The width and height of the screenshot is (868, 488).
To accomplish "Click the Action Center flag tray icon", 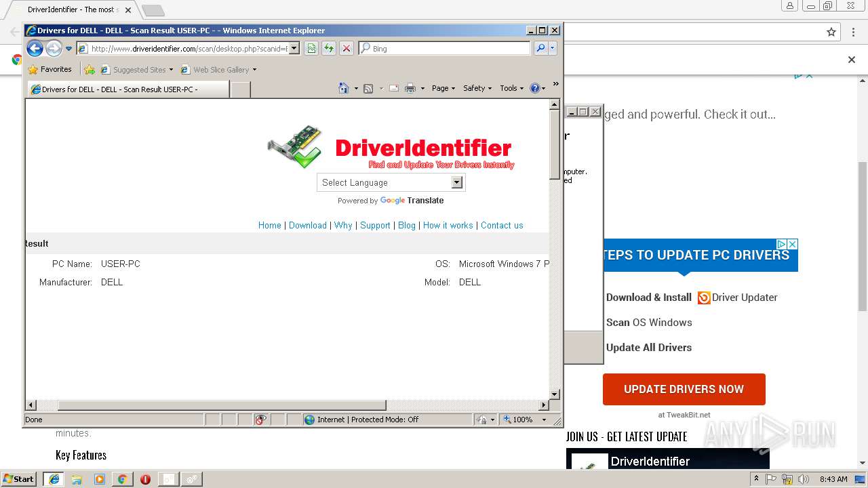I will pos(772,479).
